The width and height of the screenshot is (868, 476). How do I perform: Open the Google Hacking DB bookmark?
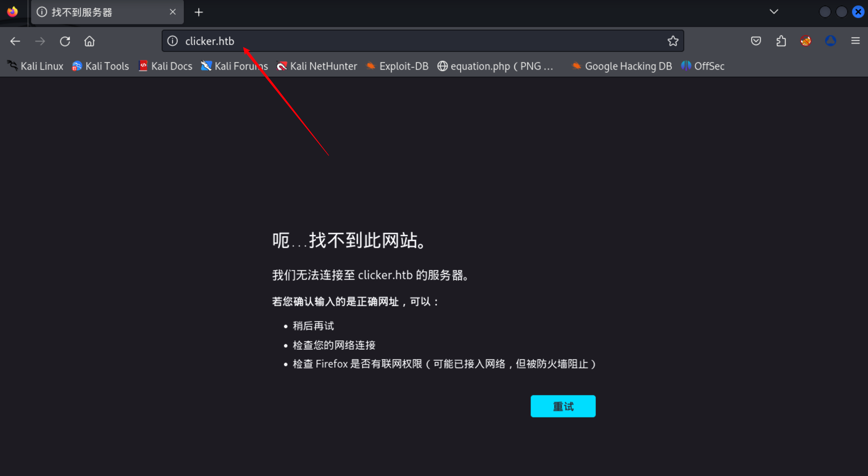click(x=622, y=66)
